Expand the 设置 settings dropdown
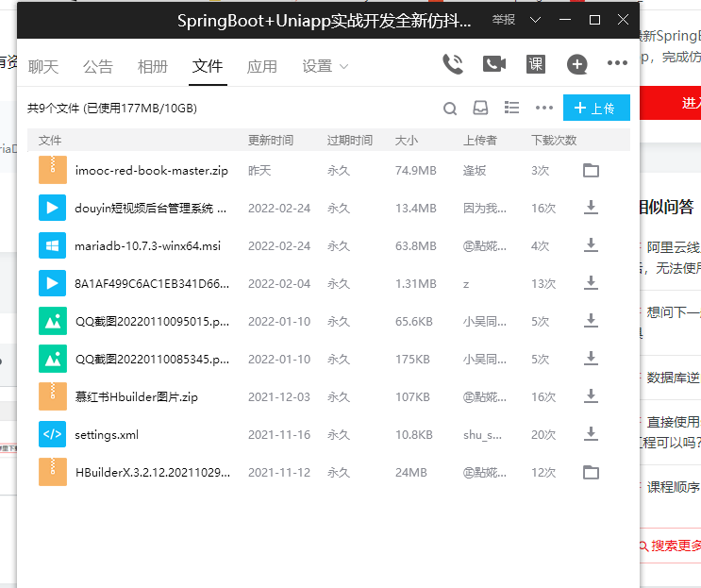701x588 pixels. tap(325, 67)
